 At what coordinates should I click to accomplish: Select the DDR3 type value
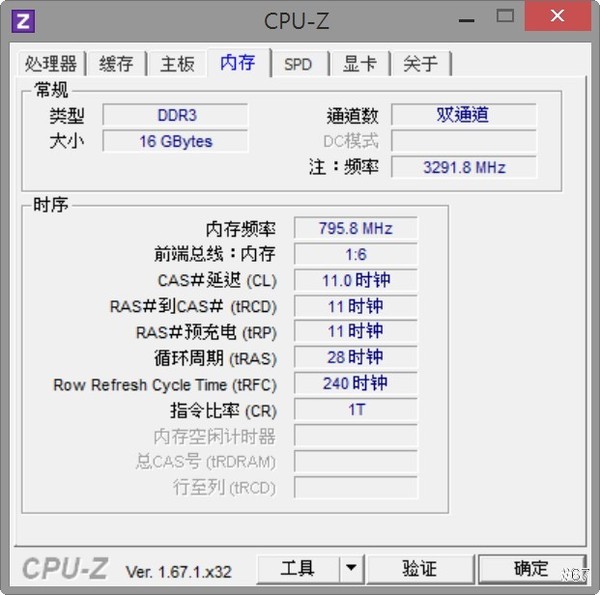(176, 115)
